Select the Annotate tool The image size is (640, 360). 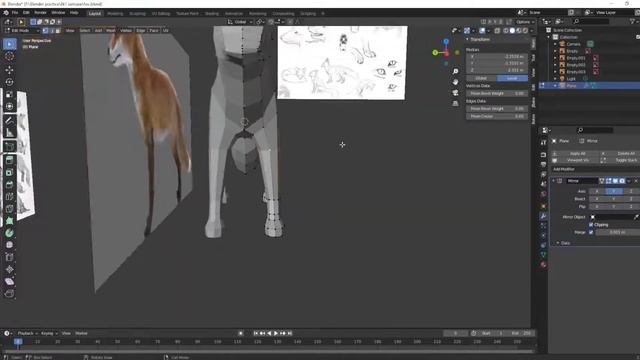point(10,120)
